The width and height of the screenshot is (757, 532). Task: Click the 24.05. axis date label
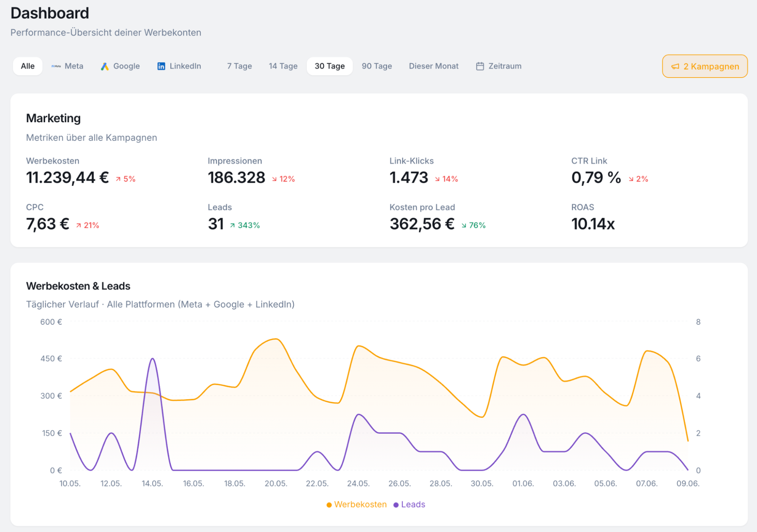click(x=358, y=483)
